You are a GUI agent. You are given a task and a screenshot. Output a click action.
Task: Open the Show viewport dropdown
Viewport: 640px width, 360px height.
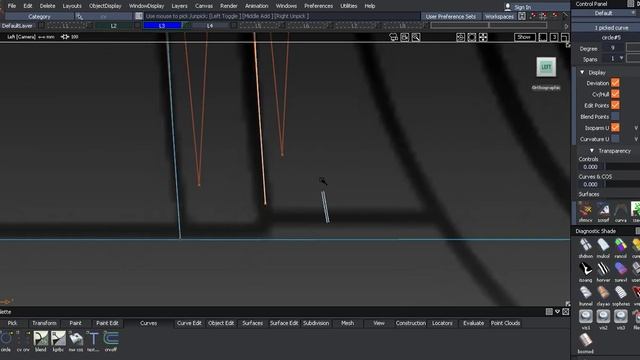click(524, 37)
